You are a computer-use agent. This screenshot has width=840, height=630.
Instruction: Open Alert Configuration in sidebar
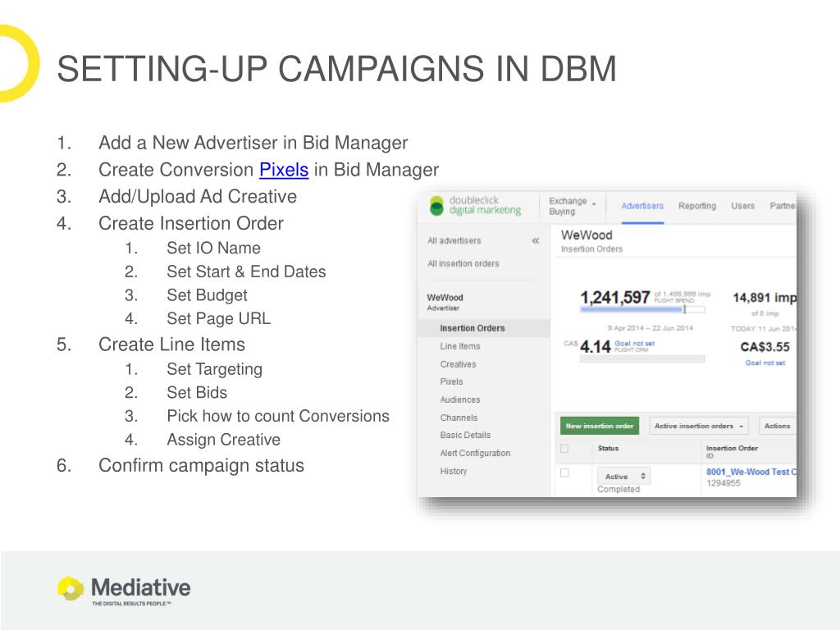point(475,453)
